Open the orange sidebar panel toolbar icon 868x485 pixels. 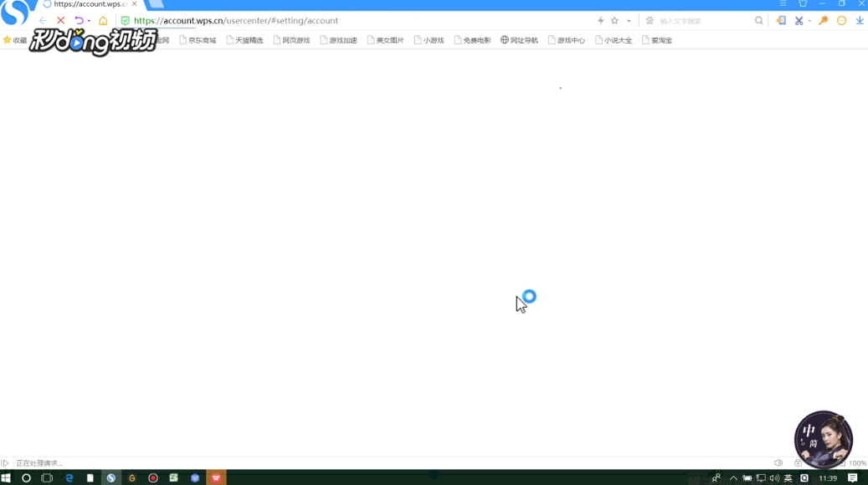click(781, 20)
